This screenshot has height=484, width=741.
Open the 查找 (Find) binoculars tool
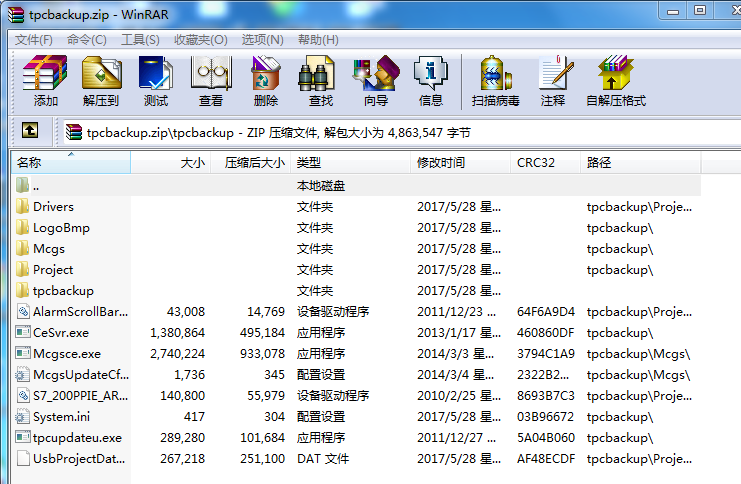point(321,81)
